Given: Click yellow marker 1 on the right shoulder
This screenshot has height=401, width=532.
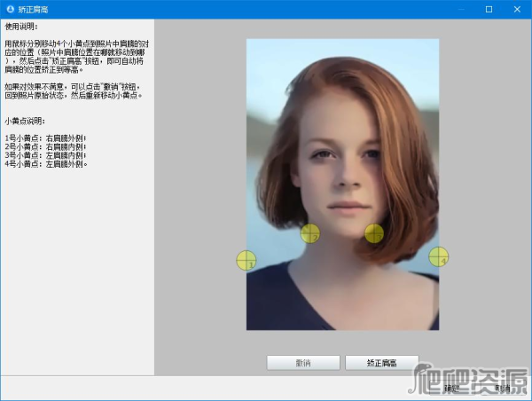Looking at the screenshot, I should pyautogui.click(x=246, y=260).
